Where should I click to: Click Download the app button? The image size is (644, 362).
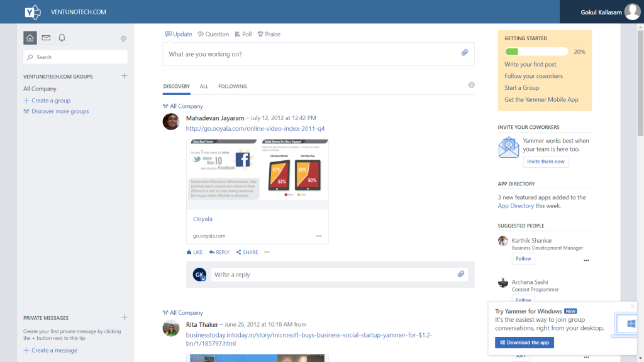[x=525, y=343]
